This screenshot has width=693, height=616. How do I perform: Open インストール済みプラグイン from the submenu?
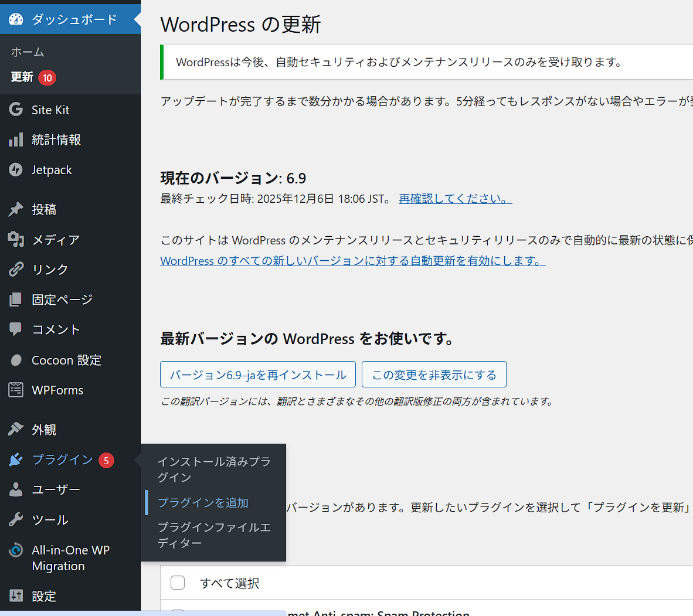pos(213,469)
